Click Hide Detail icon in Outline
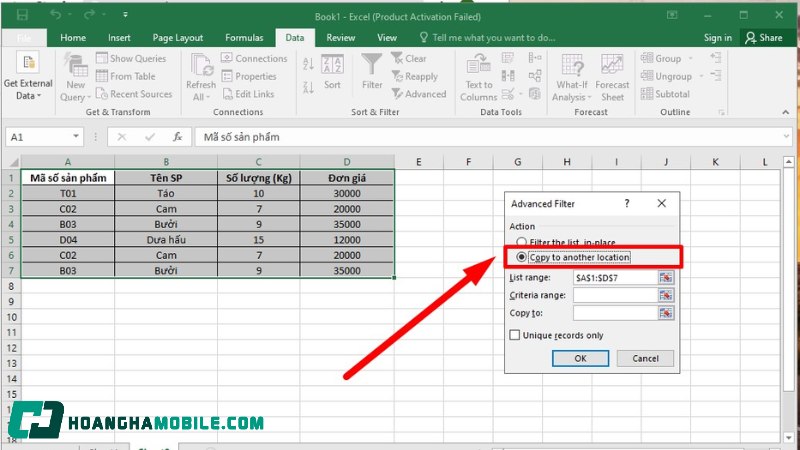 pos(715,76)
